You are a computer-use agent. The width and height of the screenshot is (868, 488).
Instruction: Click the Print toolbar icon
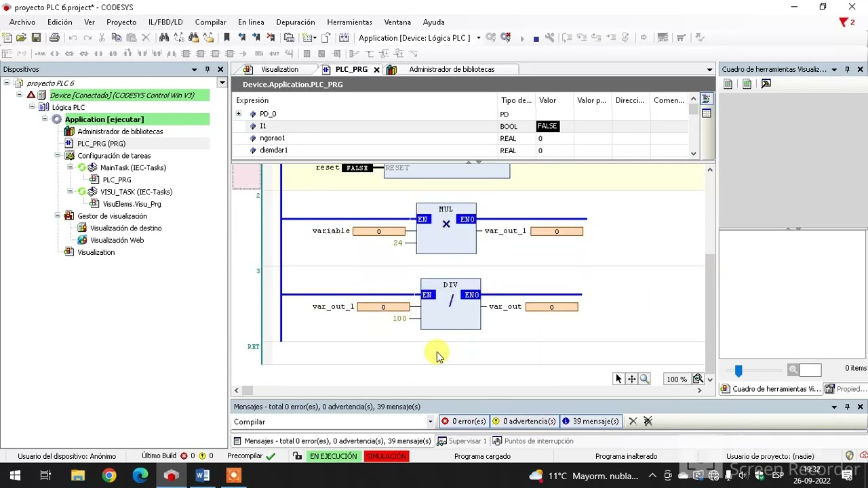coord(54,38)
